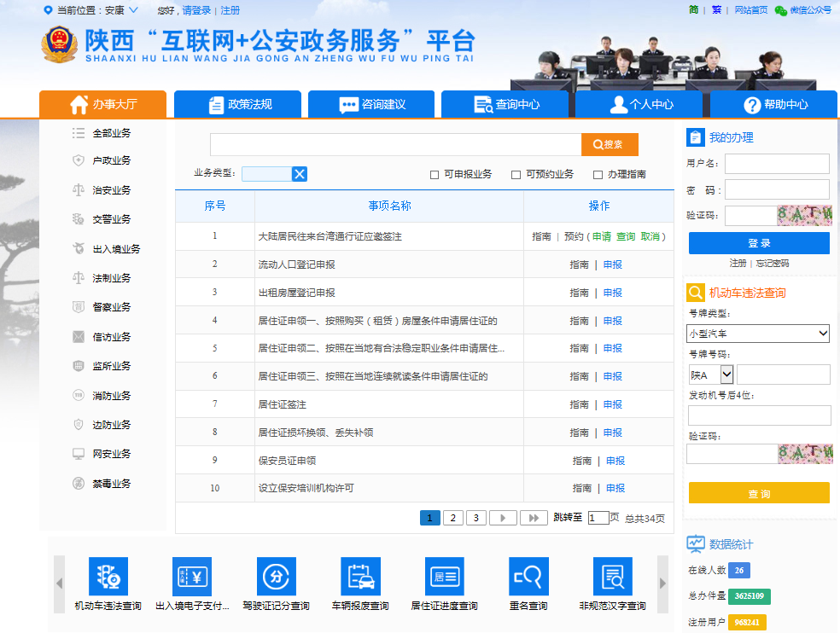Click the login captcha image

(x=805, y=215)
